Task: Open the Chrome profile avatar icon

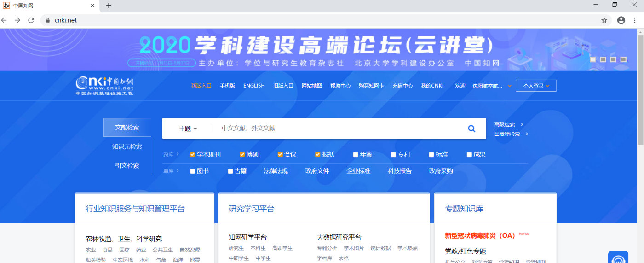Action: pyautogui.click(x=621, y=20)
